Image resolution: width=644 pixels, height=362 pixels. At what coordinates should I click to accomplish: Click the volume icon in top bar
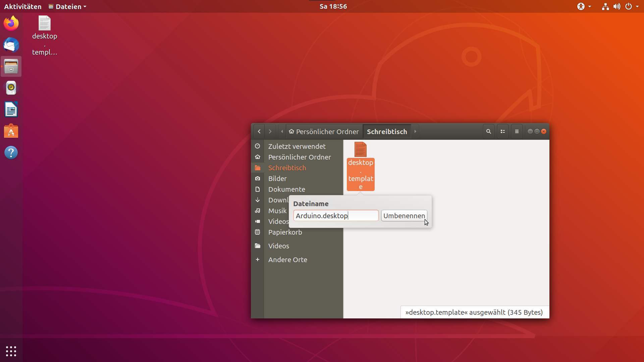pos(617,6)
